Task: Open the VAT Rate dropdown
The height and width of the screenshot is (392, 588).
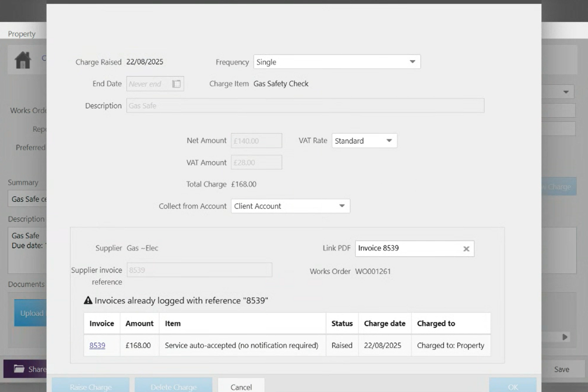Action: pos(364,141)
